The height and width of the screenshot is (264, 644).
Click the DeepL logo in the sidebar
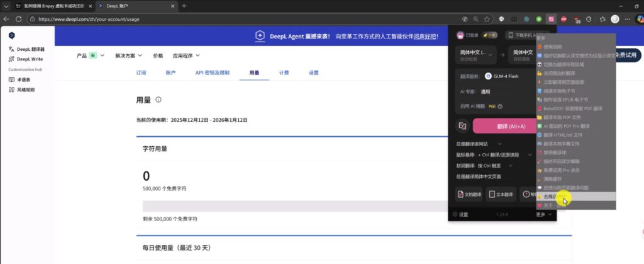click(11, 36)
